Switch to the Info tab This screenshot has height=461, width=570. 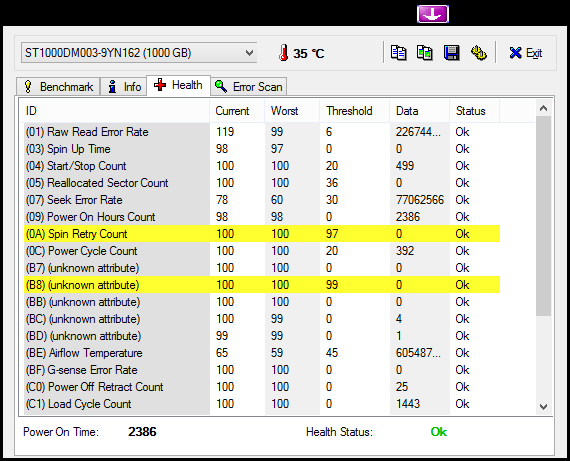point(124,87)
